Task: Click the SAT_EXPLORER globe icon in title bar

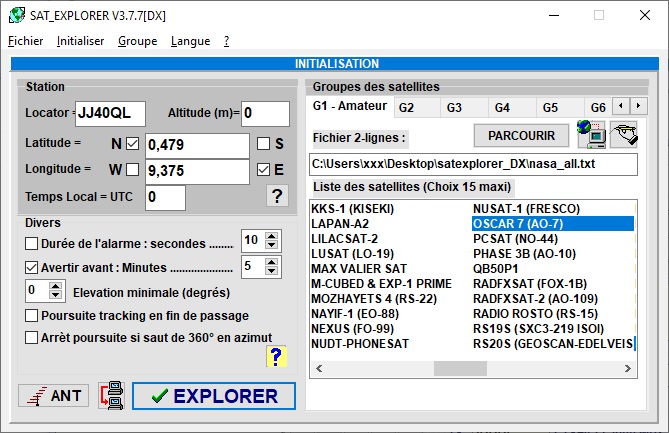Action: pyautogui.click(x=17, y=15)
